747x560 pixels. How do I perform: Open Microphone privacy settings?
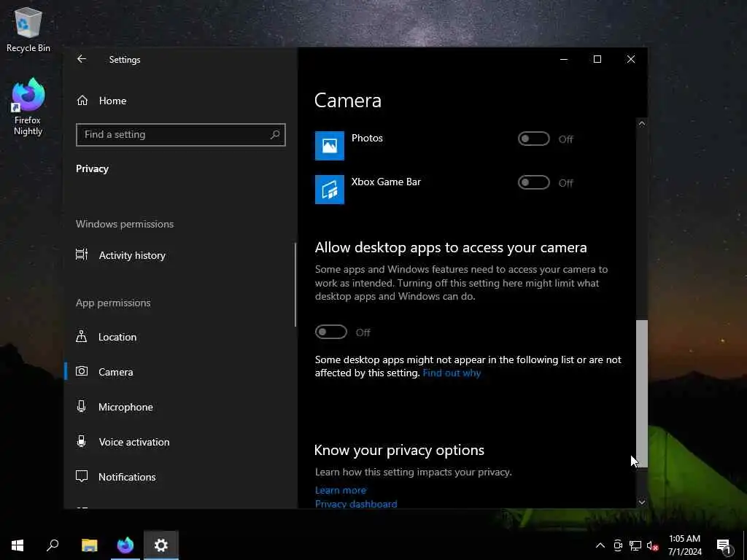[125, 407]
